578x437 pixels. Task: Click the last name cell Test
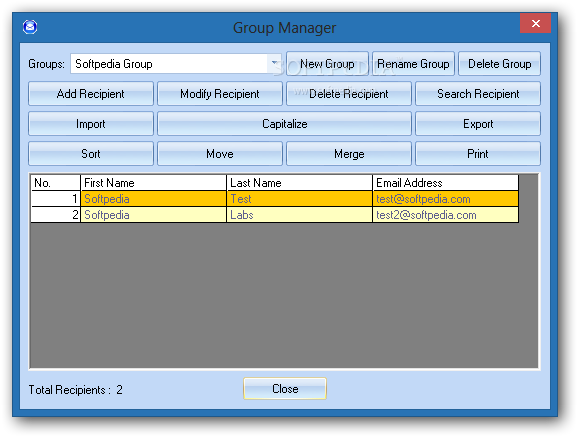pos(299,199)
